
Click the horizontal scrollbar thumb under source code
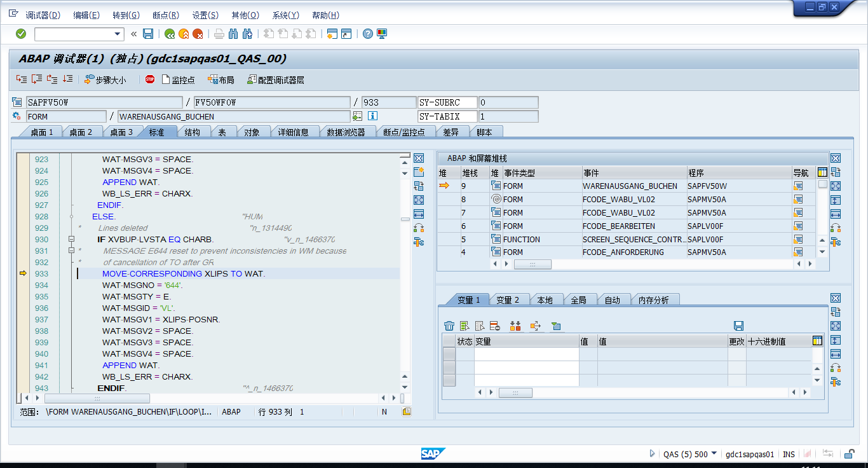(x=97, y=398)
